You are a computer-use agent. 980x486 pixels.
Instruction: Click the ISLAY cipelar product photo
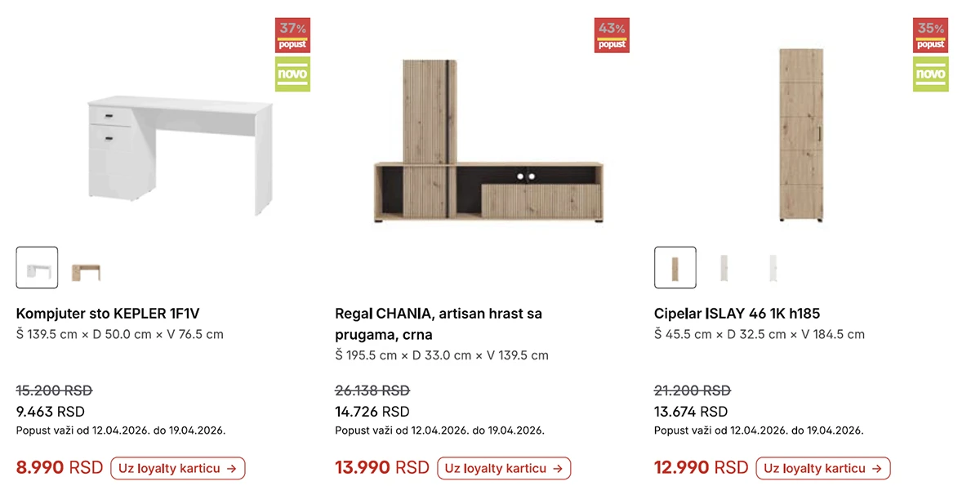pyautogui.click(x=801, y=136)
